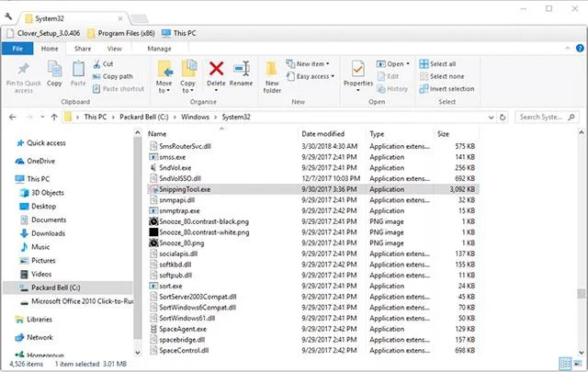588x372 pixels.
Task: Open Downloads in sidebar
Action: click(x=42, y=233)
